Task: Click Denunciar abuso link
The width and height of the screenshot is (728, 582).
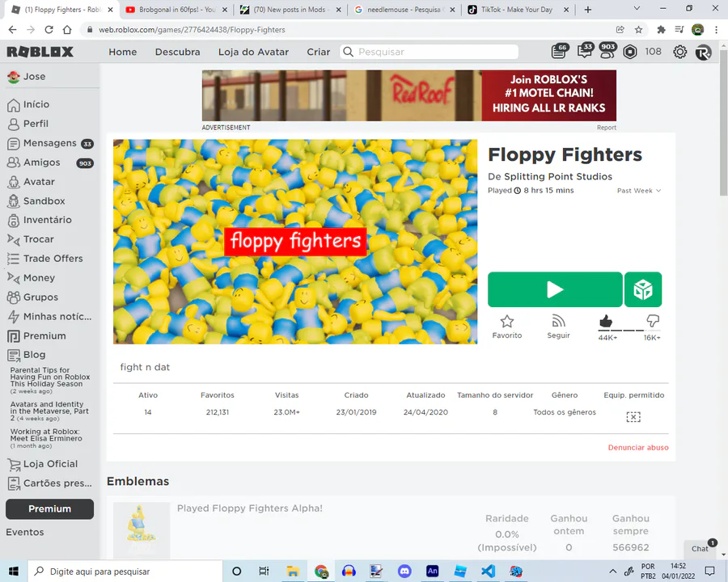Action: 638,448
